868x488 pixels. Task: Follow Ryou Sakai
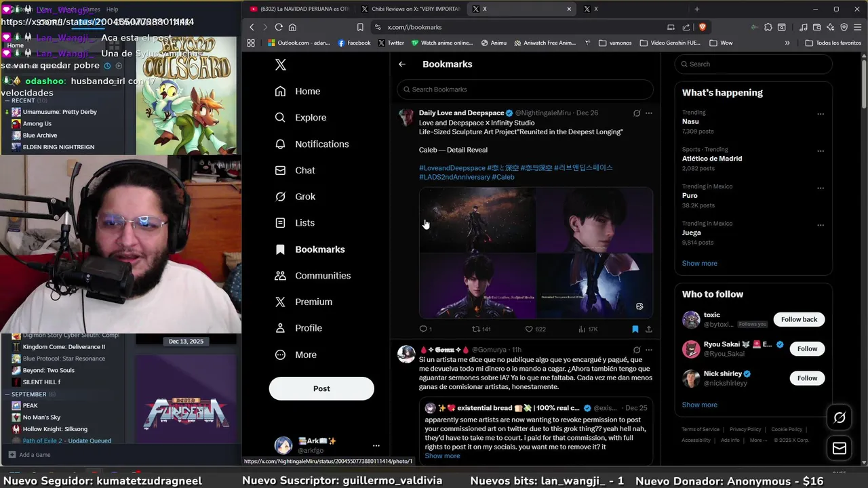point(807,349)
